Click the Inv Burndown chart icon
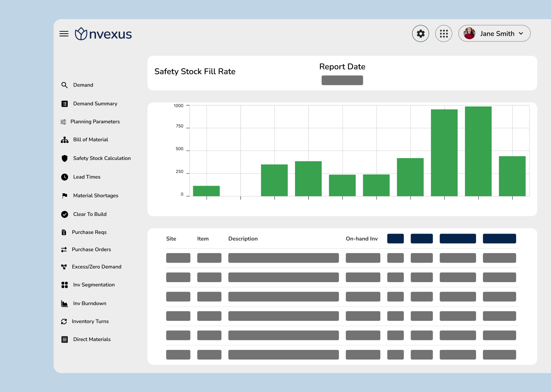 [x=65, y=304]
